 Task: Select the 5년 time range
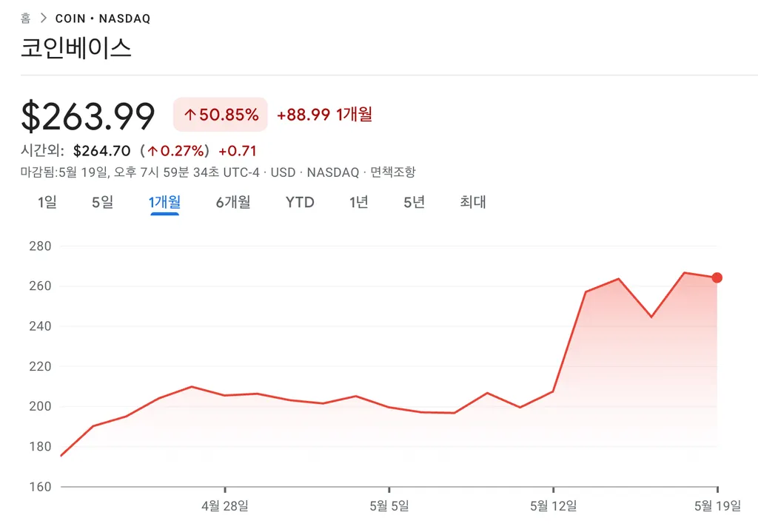click(412, 202)
